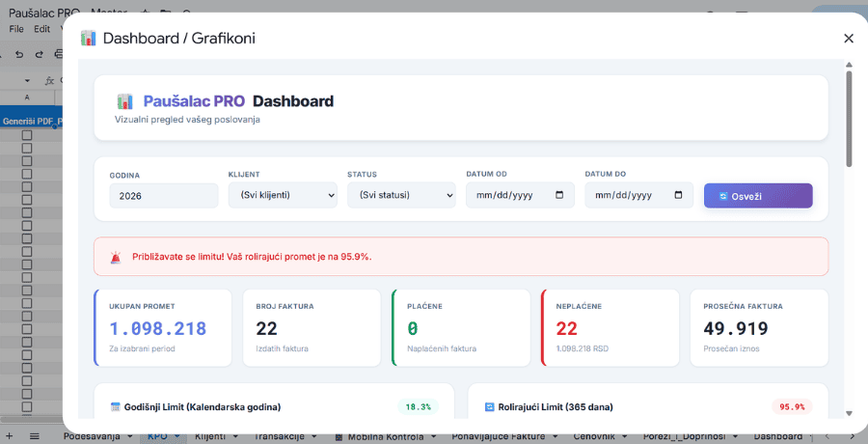Image resolution: width=868 pixels, height=444 pixels.
Task: Switch to the Transakcije sheet tab
Action: pos(279,437)
